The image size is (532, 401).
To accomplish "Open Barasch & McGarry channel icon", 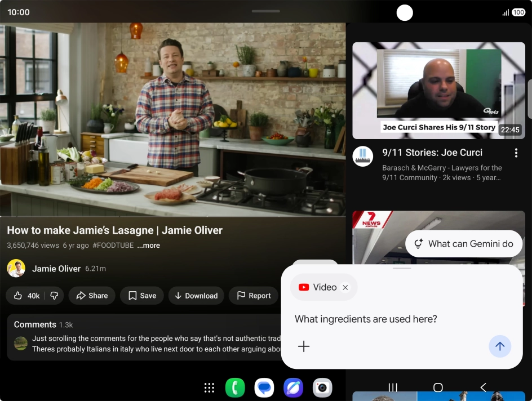I will tap(363, 156).
